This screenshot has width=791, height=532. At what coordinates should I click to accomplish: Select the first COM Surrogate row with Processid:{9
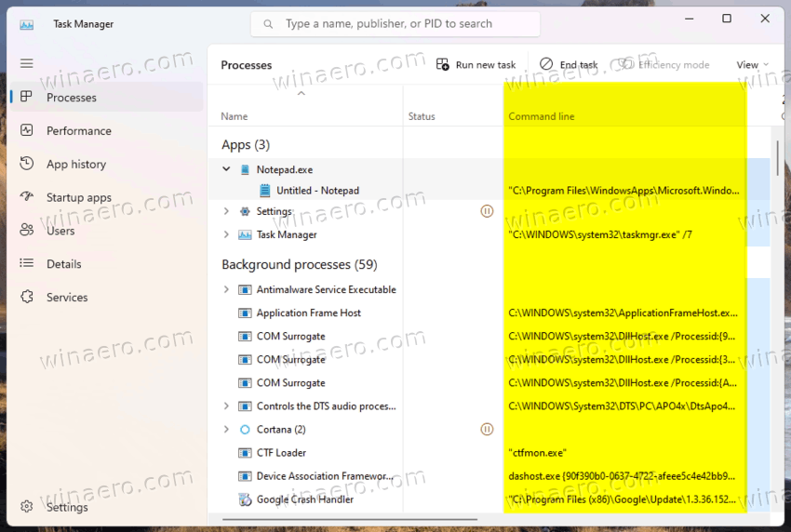coord(489,337)
